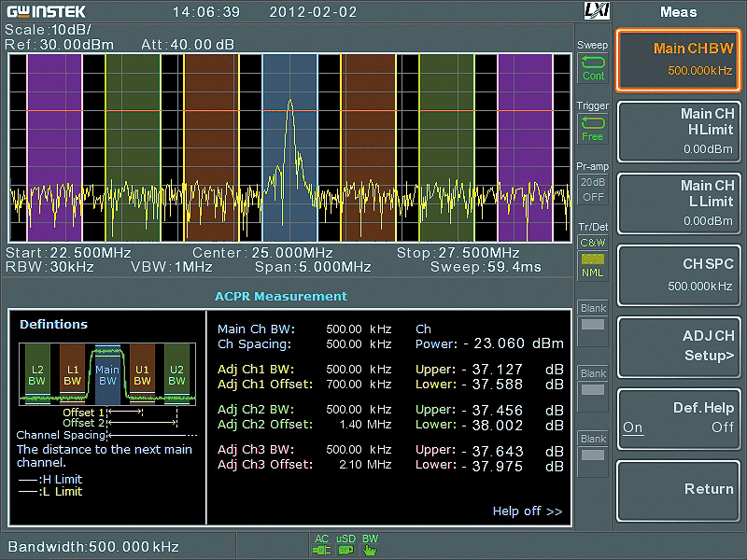The image size is (747, 560).
Task: Toggle Def. Help On/Off
Action: click(679, 417)
